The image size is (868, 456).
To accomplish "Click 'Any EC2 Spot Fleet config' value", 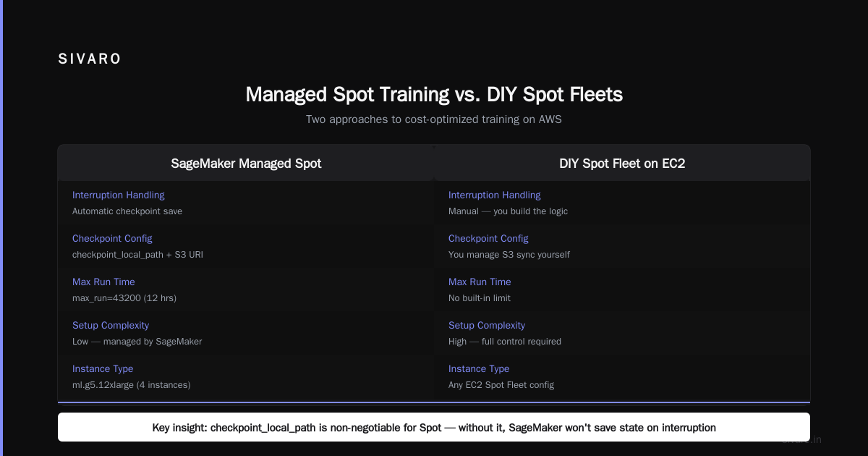I will point(501,385).
